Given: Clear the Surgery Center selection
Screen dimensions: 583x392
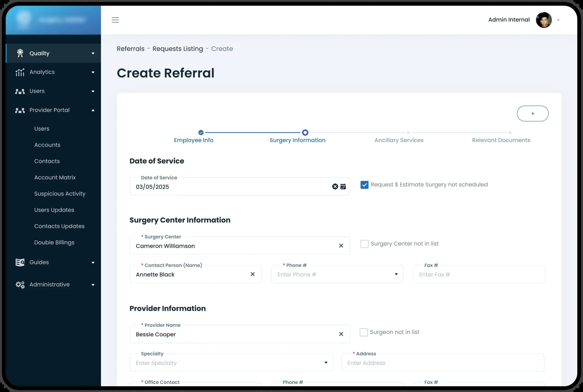Looking at the screenshot, I should tap(341, 246).
